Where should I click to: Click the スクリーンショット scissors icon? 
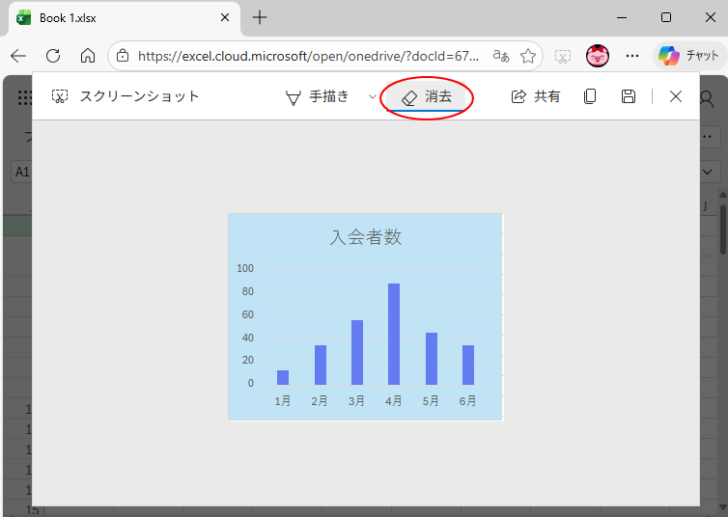[x=59, y=97]
